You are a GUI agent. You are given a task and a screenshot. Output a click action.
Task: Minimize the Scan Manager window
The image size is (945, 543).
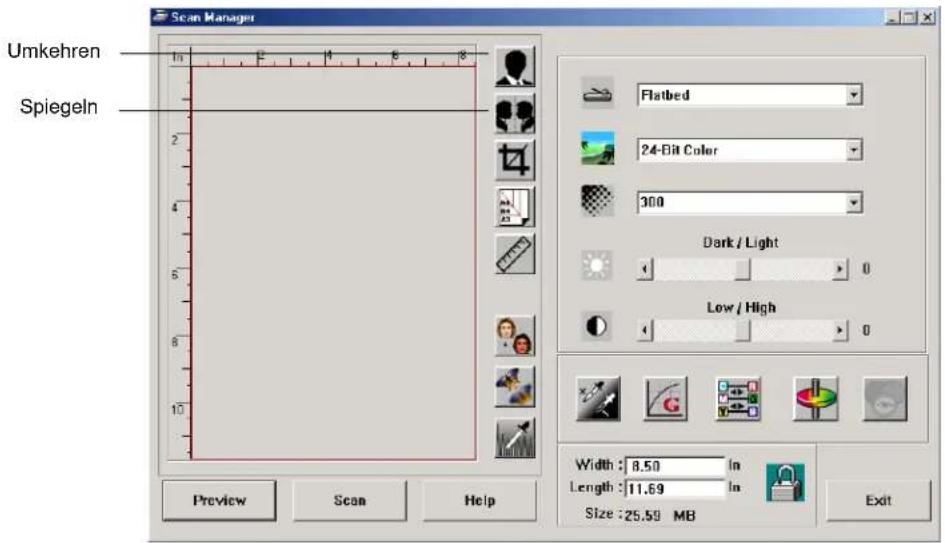pos(893,17)
